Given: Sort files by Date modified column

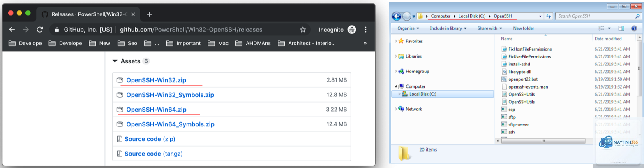Looking at the screenshot, I should pyautogui.click(x=608, y=38).
